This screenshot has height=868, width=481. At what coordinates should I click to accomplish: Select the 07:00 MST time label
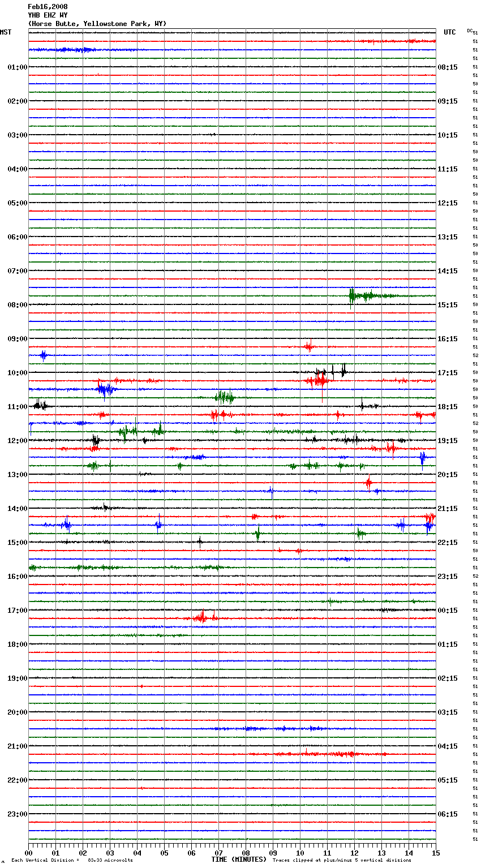point(17,271)
